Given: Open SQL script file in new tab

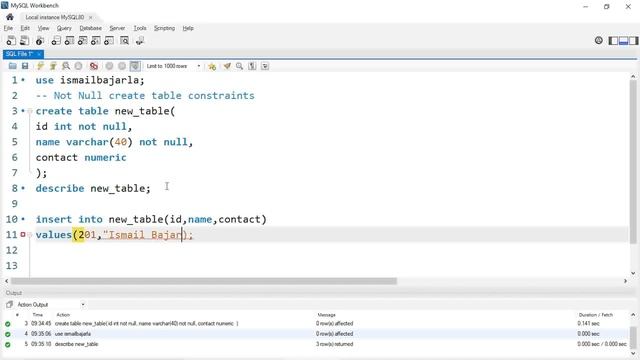Looking at the screenshot, I should [x=24, y=40].
